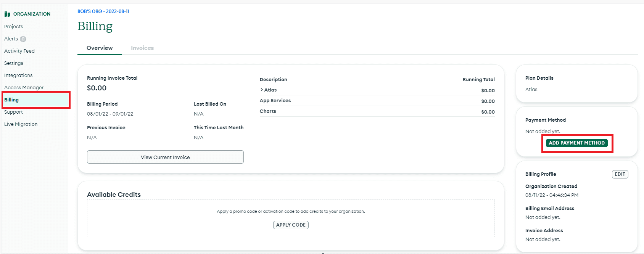Select the Overview tab
Screen dimensions: 644x254
pos(100,48)
